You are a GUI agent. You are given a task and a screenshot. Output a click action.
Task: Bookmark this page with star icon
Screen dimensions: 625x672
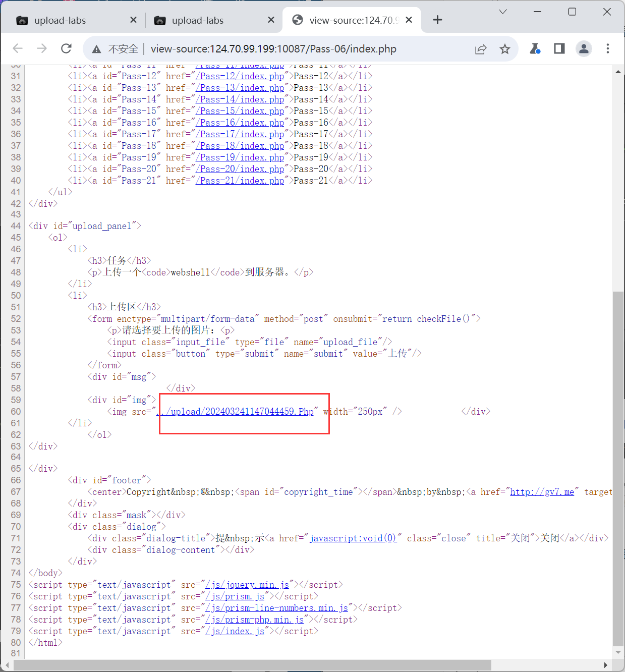pos(504,49)
